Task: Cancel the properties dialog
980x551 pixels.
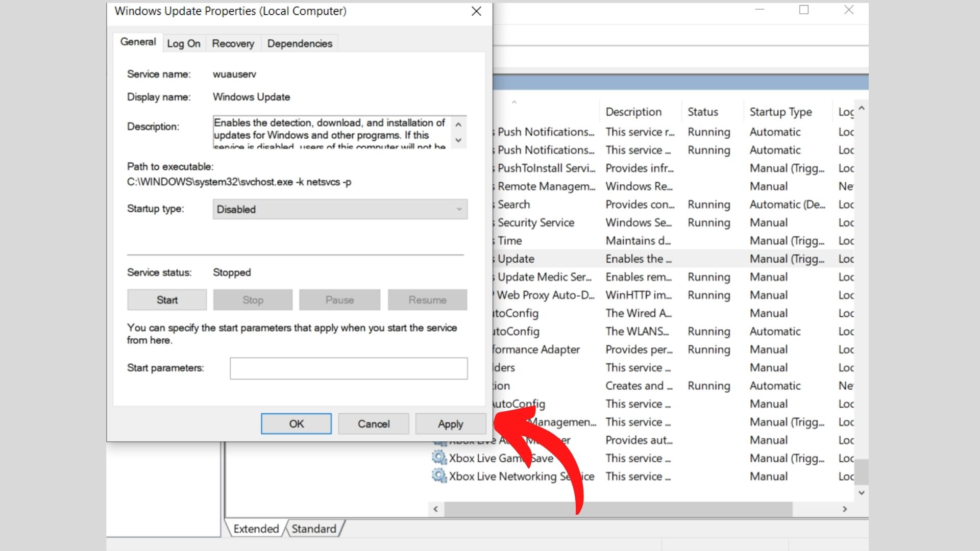Action: (373, 424)
